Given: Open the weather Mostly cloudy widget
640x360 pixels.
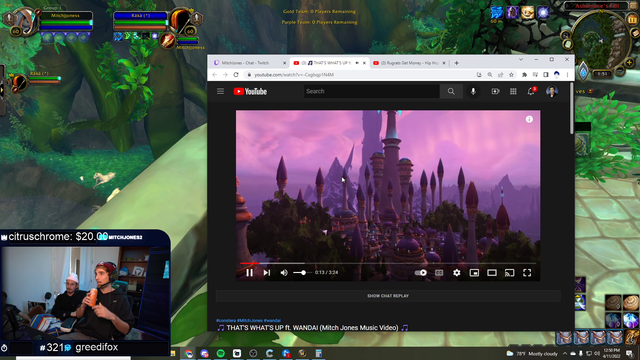Looking at the screenshot, I should coord(532,353).
